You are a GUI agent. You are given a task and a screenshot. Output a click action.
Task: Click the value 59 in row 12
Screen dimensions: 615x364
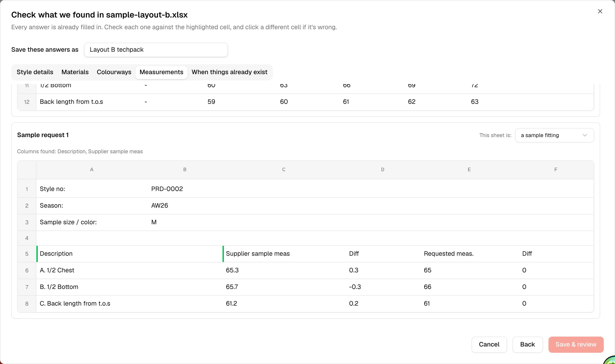point(211,102)
